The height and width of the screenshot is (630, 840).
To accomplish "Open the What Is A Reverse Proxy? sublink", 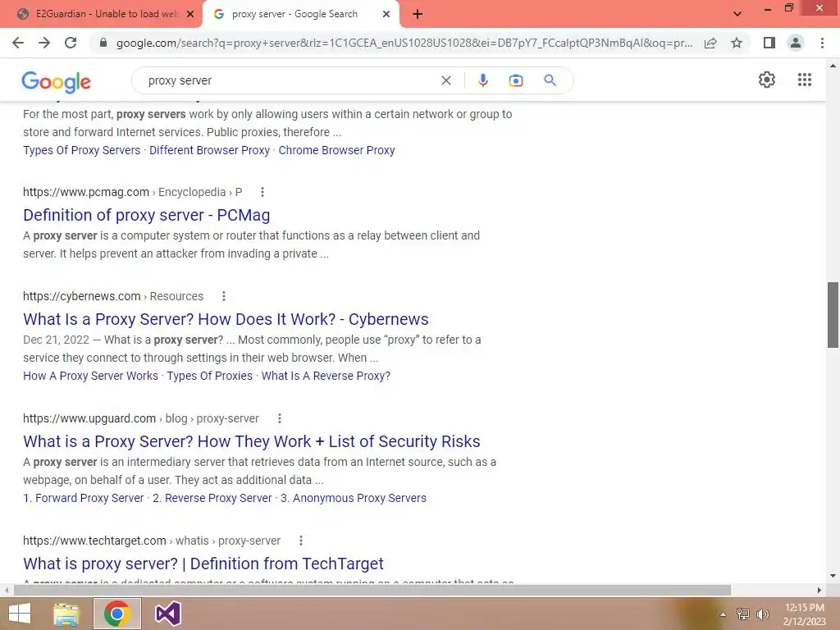I will (326, 376).
